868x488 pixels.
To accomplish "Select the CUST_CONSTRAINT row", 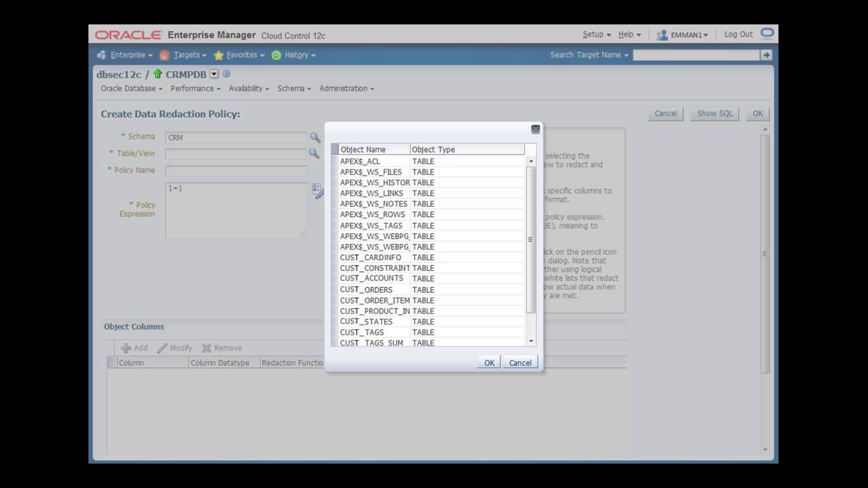I will tap(431, 268).
